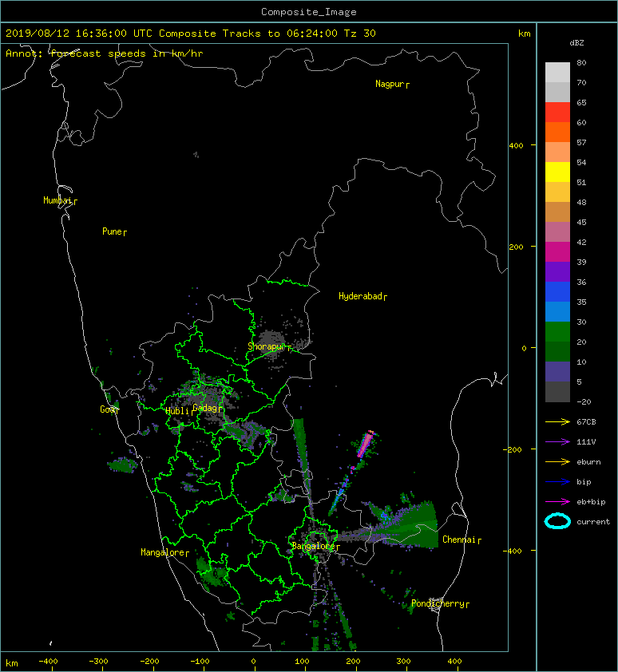The image size is (618, 672).
Task: Click the magenta storm cell northeast of Bangalore
Action: 366,445
